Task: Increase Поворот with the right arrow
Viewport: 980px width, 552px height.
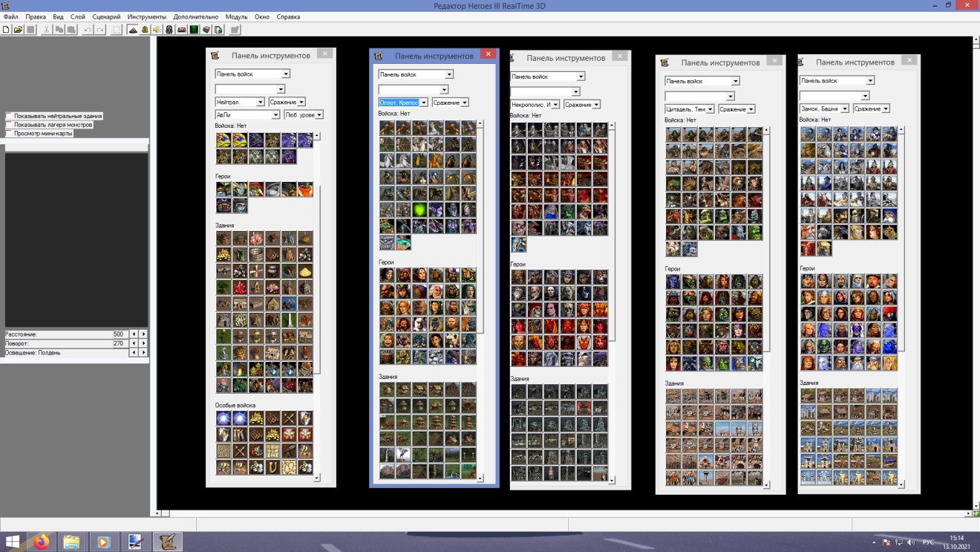Action: pos(144,344)
